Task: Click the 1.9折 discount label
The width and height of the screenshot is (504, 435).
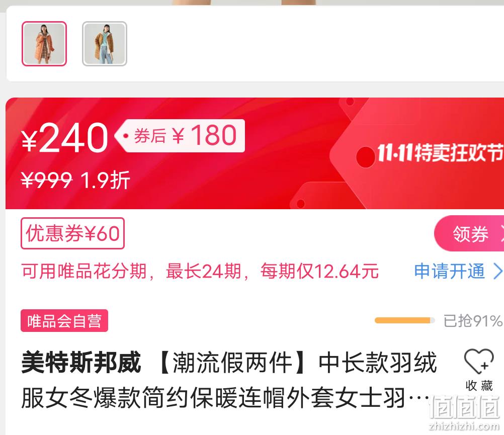Action: (x=106, y=180)
